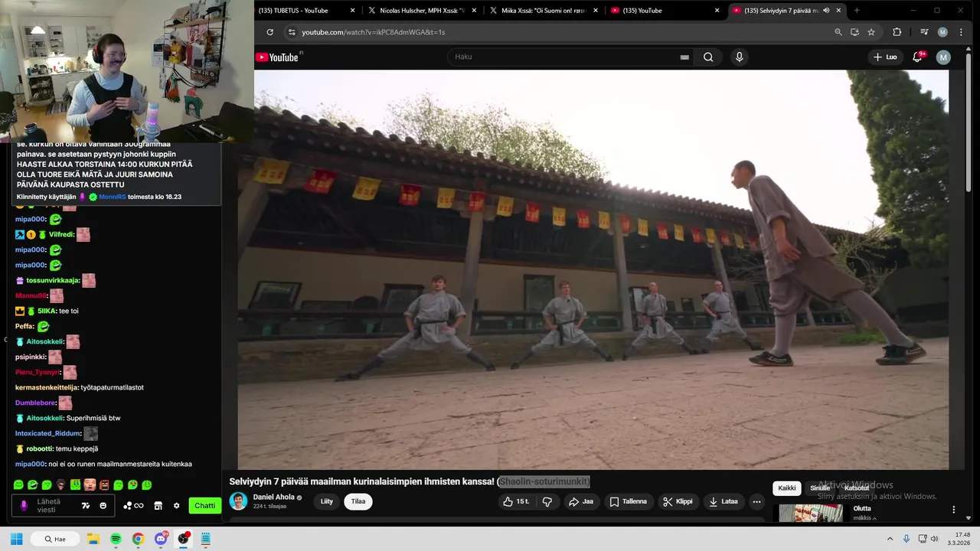Image resolution: width=980 pixels, height=551 pixels.
Task: Open Daniel Ahola channel link
Action: tap(273, 497)
